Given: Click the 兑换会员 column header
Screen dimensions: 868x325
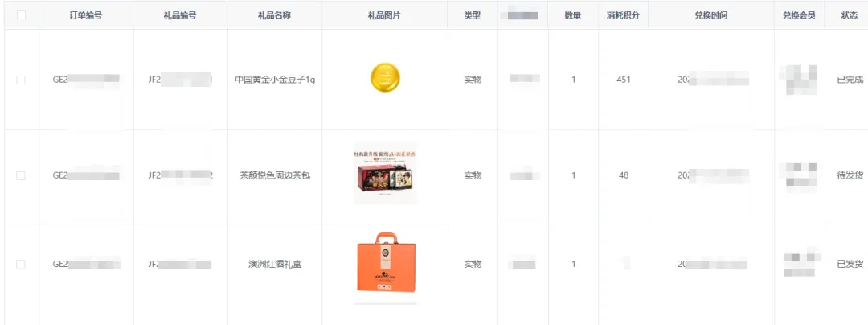Looking at the screenshot, I should (799, 15).
